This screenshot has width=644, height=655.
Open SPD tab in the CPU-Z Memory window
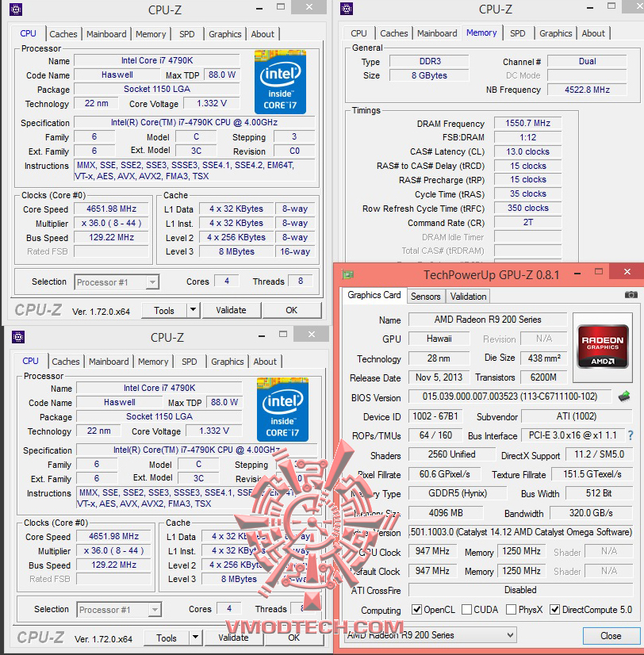517,33
